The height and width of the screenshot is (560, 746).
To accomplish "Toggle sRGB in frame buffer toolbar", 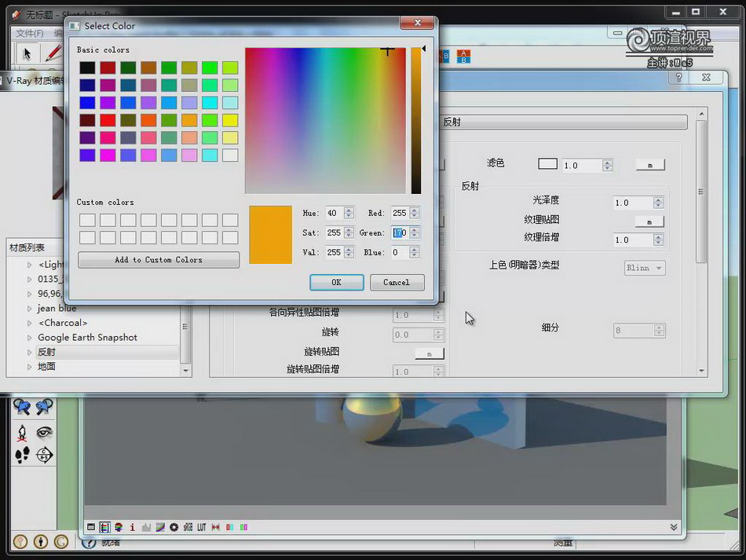I will click(188, 527).
